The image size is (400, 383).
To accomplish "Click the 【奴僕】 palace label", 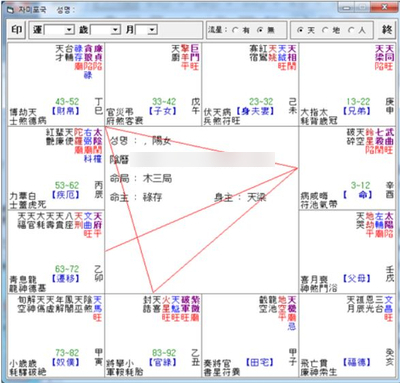I will [65, 362].
